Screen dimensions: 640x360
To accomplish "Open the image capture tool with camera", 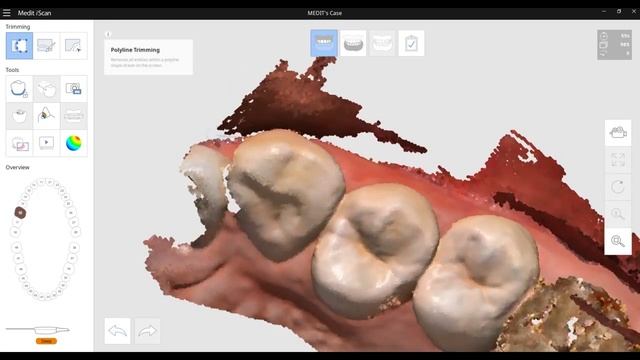I will 73,89.
